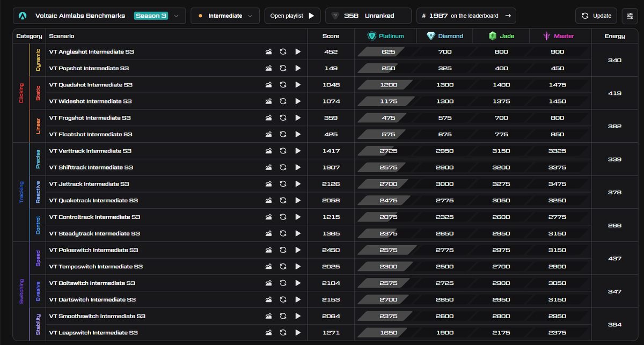Play VT Steadytrack Intermediate S3 scenario
Viewport: 644px width, 345px height.
[x=298, y=234]
